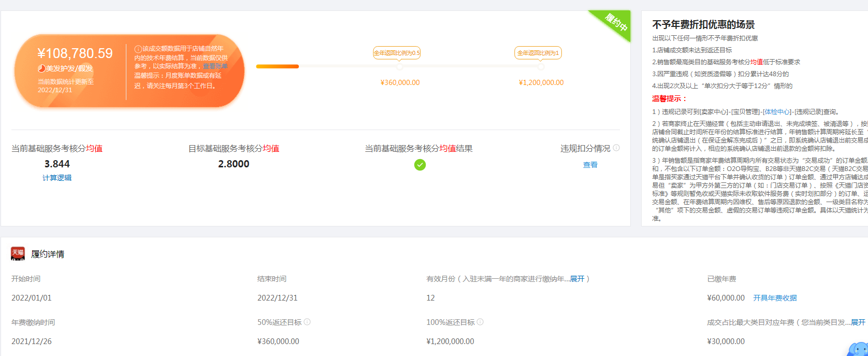This screenshot has width=868, height=356.
Task: Click the start date 2022/01/01
Action: pyautogui.click(x=32, y=298)
